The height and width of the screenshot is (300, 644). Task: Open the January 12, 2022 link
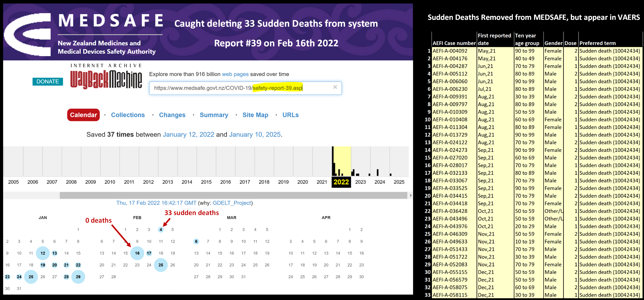click(x=188, y=134)
